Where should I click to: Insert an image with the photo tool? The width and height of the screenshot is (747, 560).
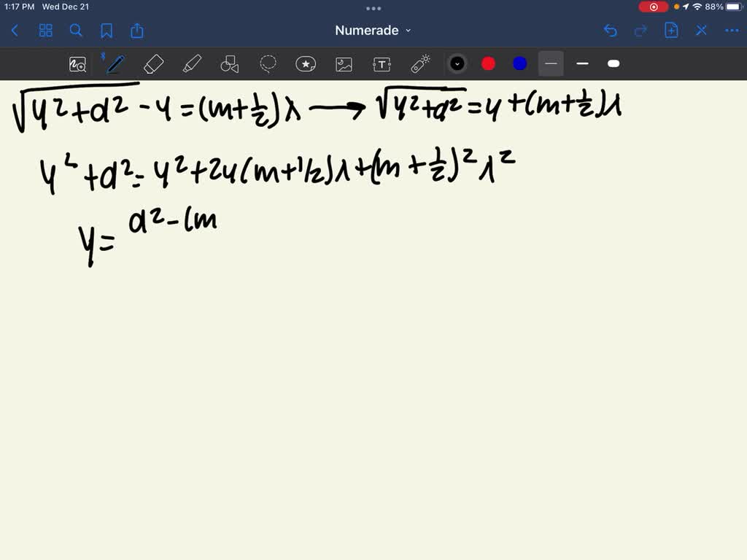coord(344,63)
